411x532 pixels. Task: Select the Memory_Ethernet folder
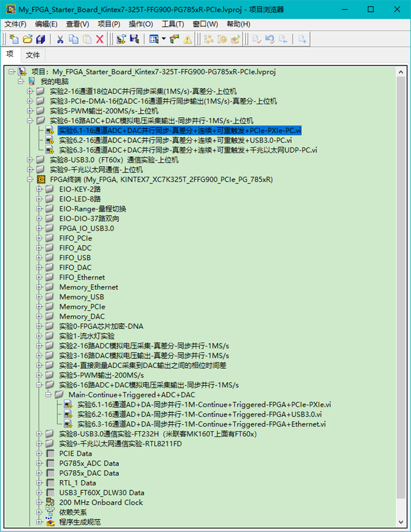(x=89, y=287)
